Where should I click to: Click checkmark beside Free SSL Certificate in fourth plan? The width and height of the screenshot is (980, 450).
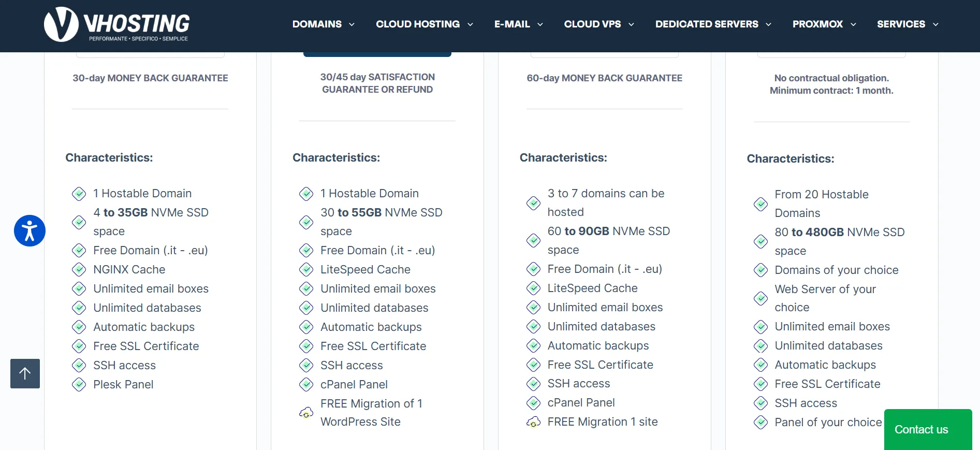click(760, 384)
